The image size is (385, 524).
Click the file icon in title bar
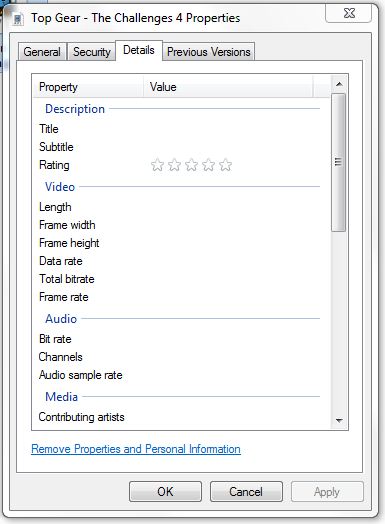18,19
